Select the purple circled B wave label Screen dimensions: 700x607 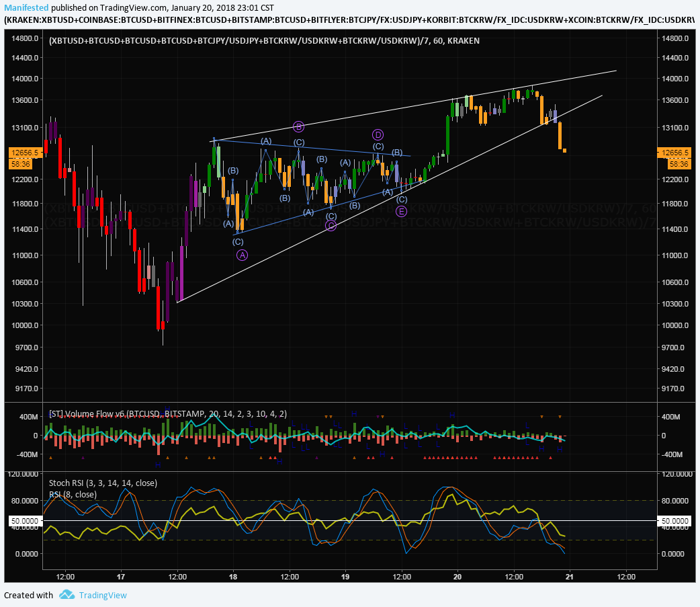pyautogui.click(x=298, y=127)
